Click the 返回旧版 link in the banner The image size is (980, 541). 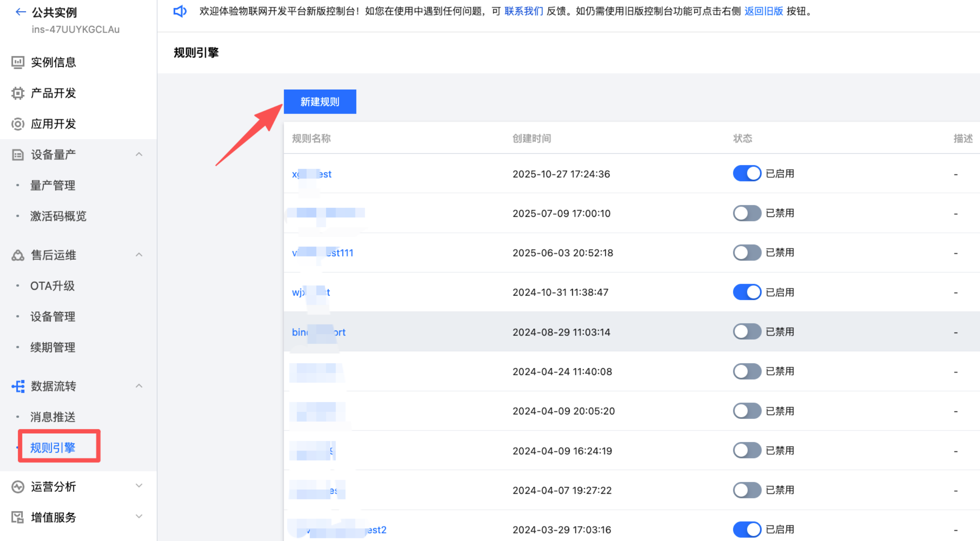[763, 11]
